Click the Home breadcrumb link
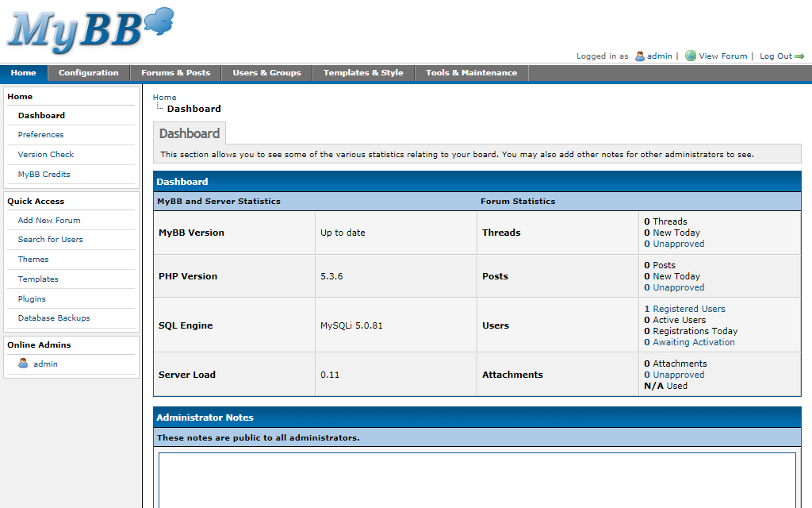This screenshot has width=812, height=508. (x=164, y=98)
